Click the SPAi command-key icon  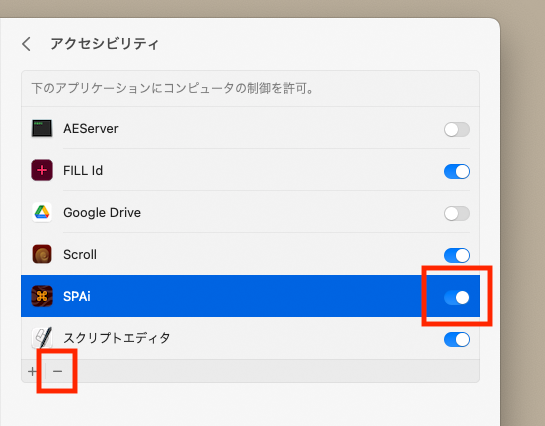point(42,296)
